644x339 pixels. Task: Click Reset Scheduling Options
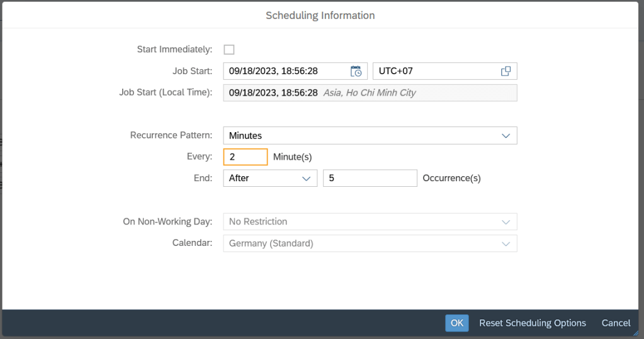click(532, 323)
